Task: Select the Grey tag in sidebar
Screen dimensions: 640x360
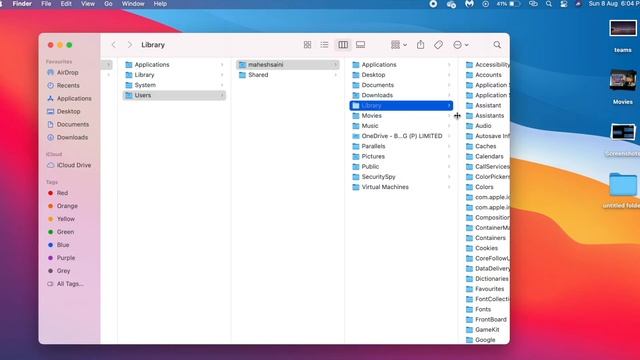Action: (59, 271)
